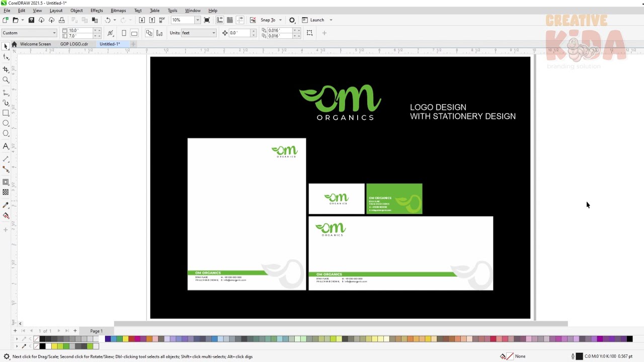Open the Units feet dropdown
Image resolution: width=644 pixels, height=362 pixels.
point(213,33)
